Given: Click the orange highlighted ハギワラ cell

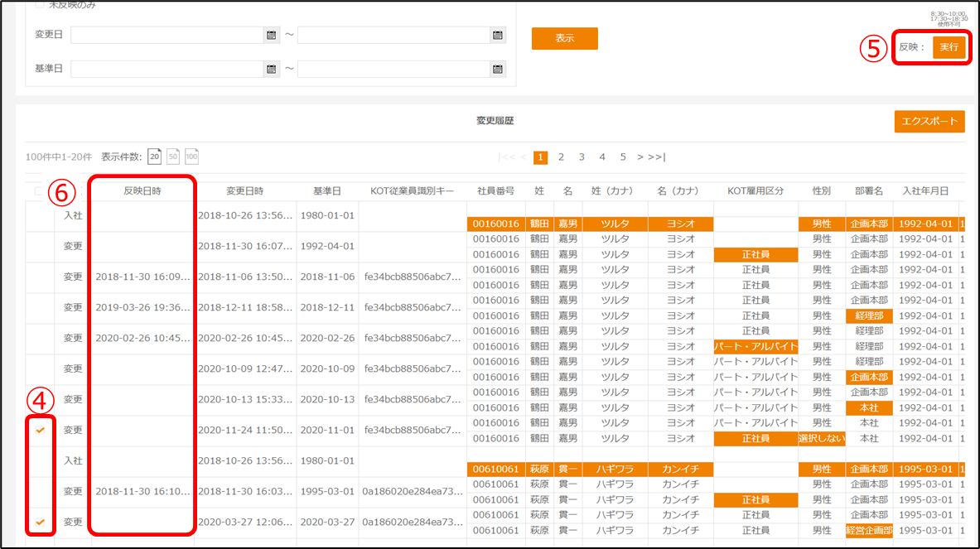Looking at the screenshot, I should pyautogui.click(x=615, y=469).
